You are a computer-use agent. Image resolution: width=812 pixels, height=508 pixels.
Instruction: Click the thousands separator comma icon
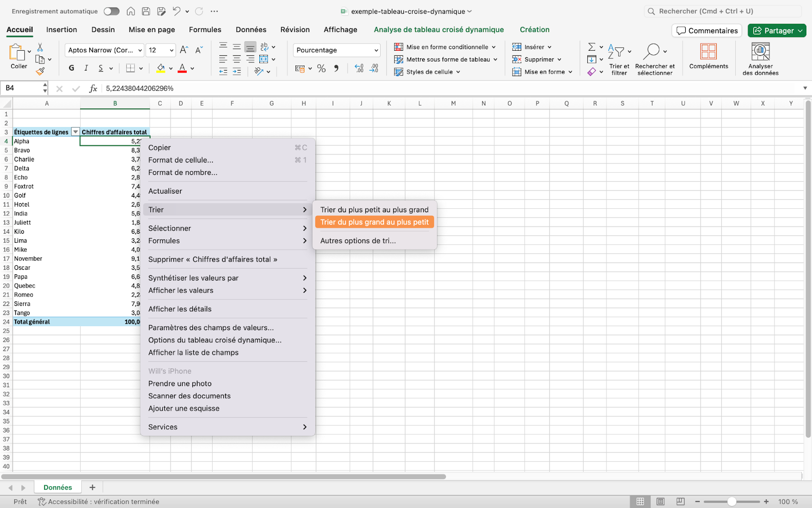coord(336,68)
